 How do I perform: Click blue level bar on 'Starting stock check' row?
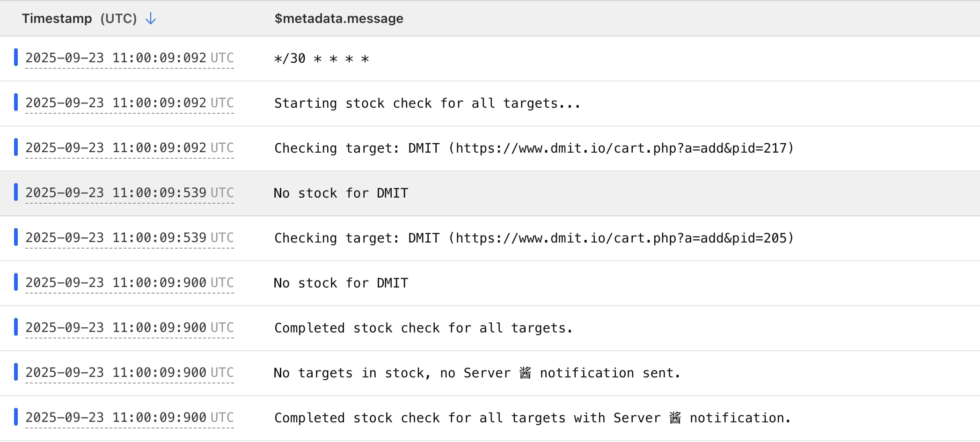tap(16, 102)
